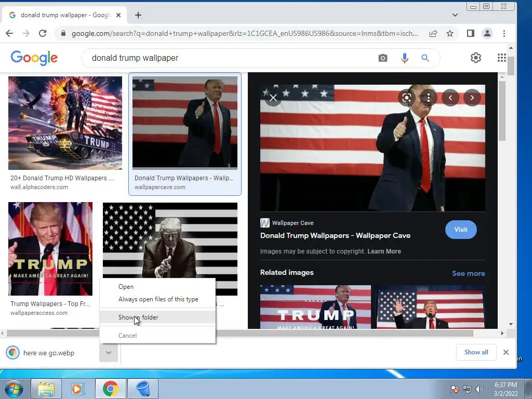This screenshot has height=399, width=532.
Task: Open a new tab with plus button
Action: (138, 15)
